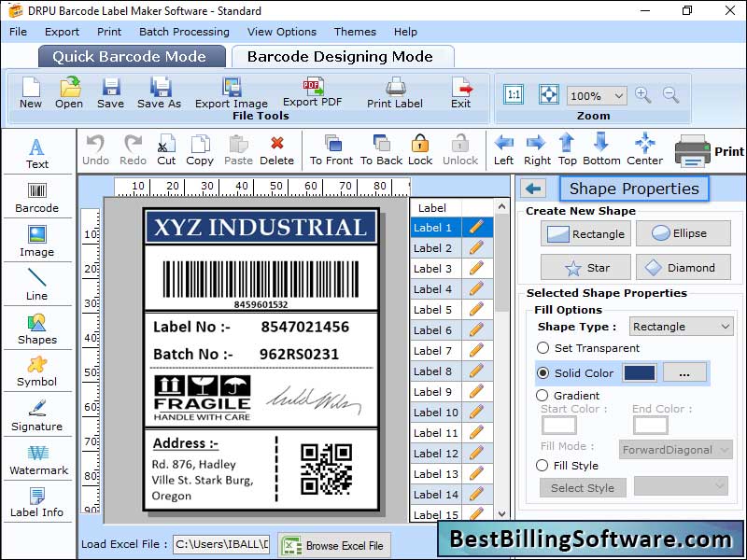This screenshot has height=560, width=747.
Task: Open the File menu
Action: coord(18,32)
